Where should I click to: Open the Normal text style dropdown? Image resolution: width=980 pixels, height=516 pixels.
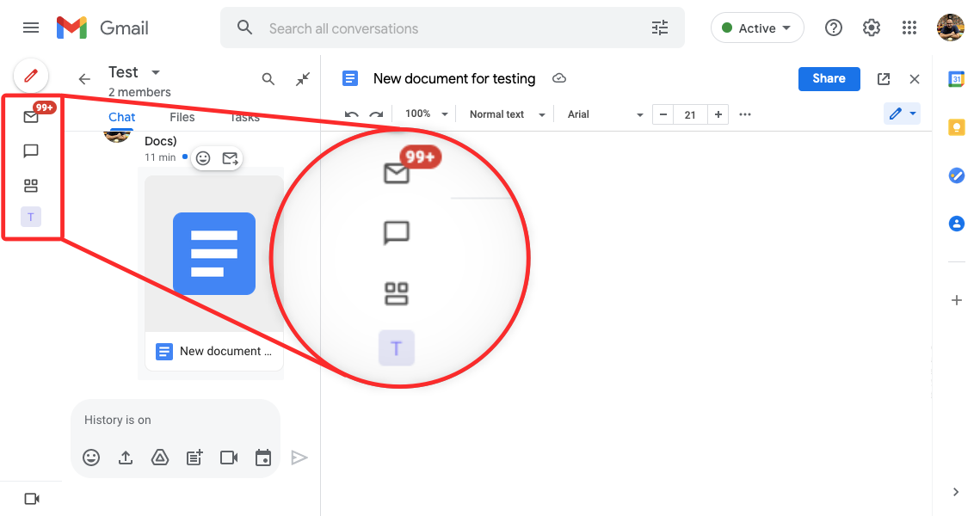tap(507, 114)
